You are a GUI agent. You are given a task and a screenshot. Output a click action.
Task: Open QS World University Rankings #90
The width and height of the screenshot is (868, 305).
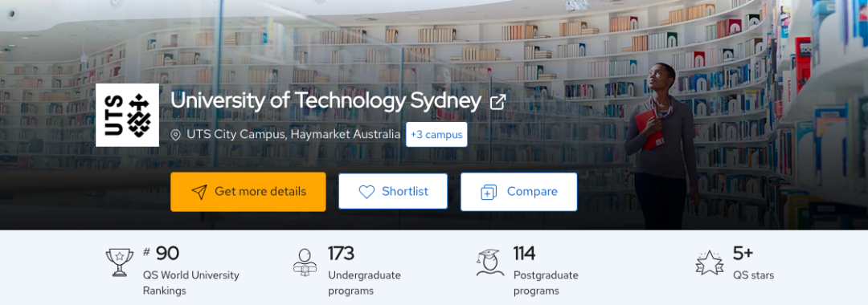click(x=191, y=271)
